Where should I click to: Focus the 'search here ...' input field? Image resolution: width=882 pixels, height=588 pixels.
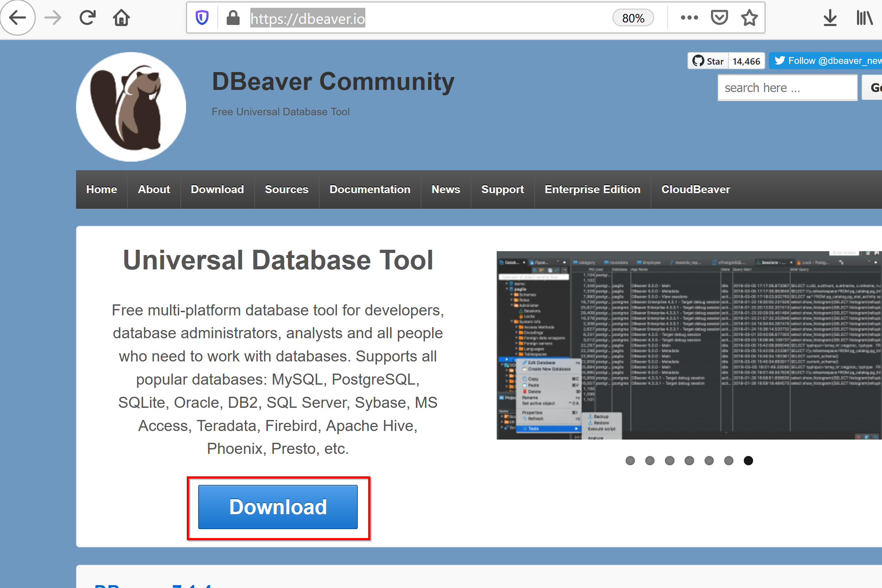coord(787,88)
